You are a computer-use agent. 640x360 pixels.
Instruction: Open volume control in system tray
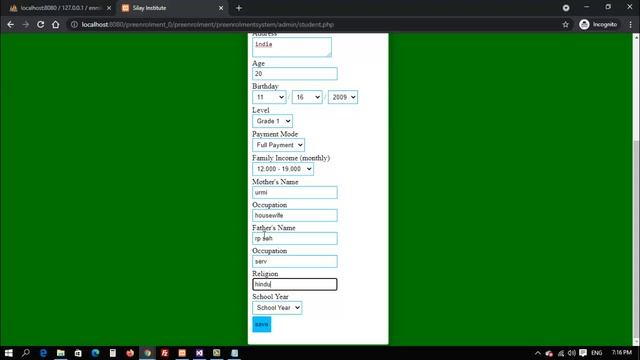[x=571, y=353]
